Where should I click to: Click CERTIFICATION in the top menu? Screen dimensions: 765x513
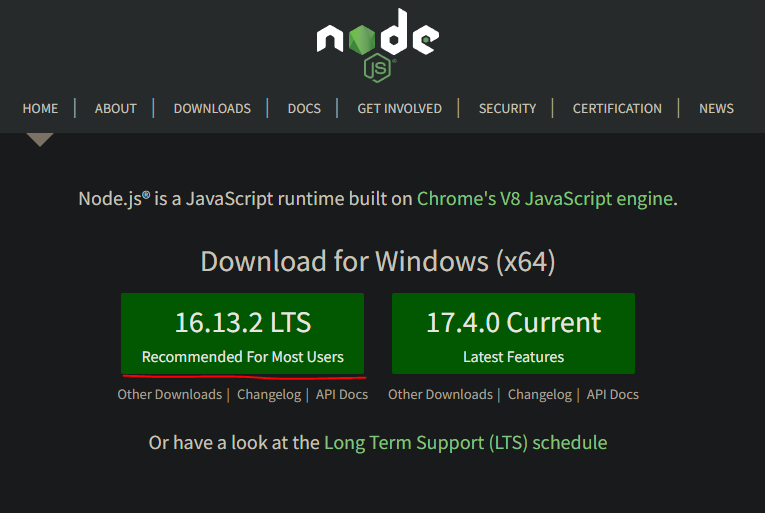pos(617,108)
